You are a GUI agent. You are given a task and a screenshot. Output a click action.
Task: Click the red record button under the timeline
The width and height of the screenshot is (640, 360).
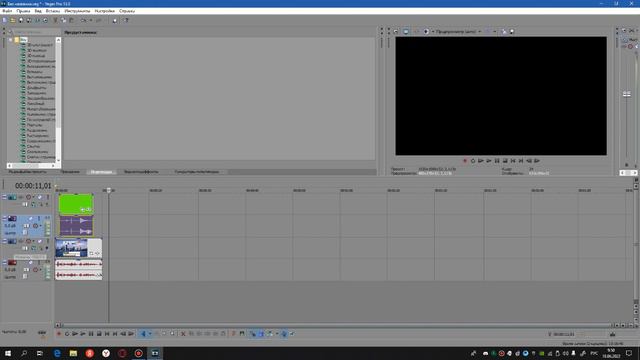click(59, 334)
